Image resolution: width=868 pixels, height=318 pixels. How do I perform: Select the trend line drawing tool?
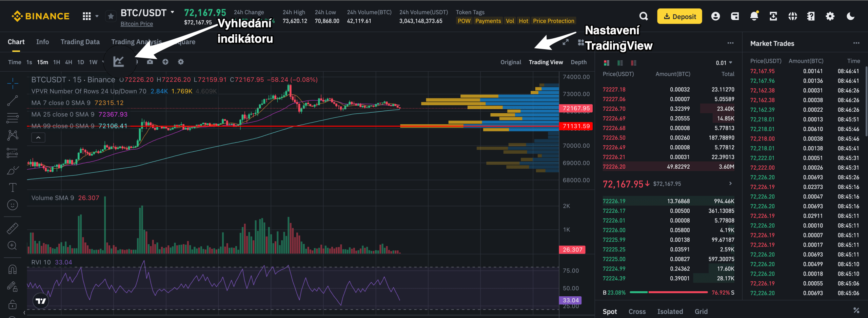pyautogui.click(x=13, y=100)
